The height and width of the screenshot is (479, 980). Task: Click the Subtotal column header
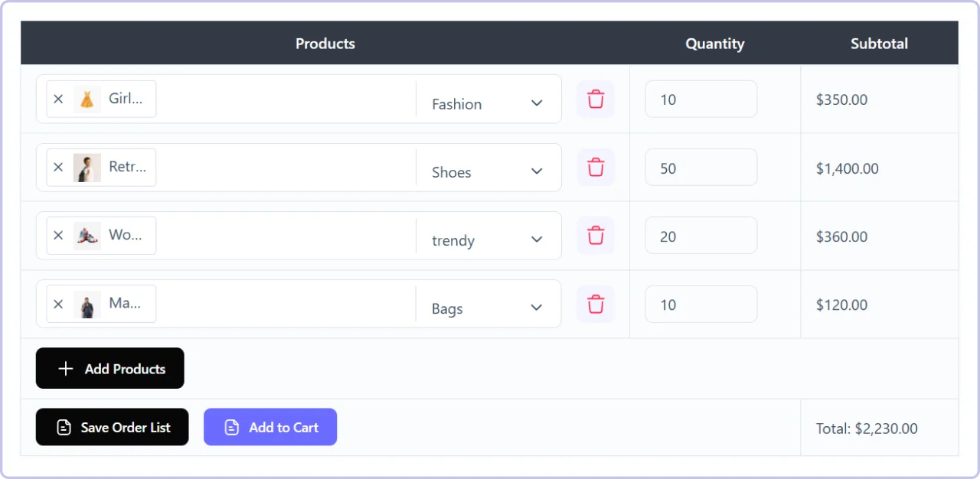(879, 44)
